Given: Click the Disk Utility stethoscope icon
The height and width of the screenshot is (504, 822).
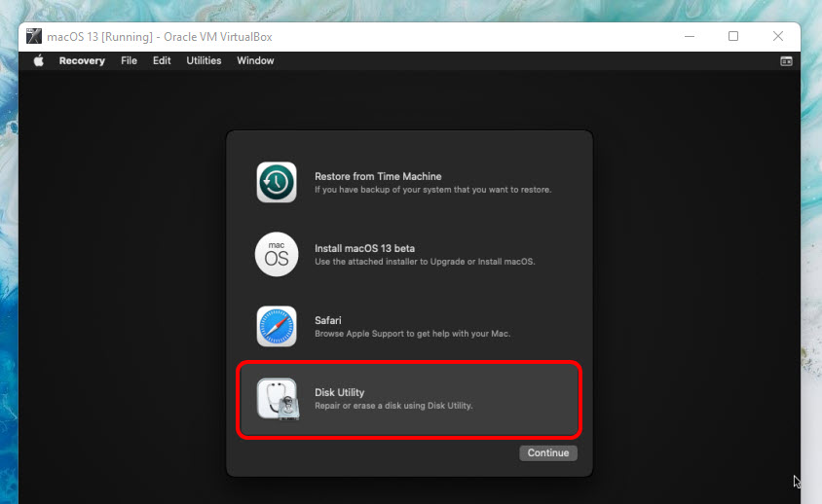Looking at the screenshot, I should (x=278, y=399).
